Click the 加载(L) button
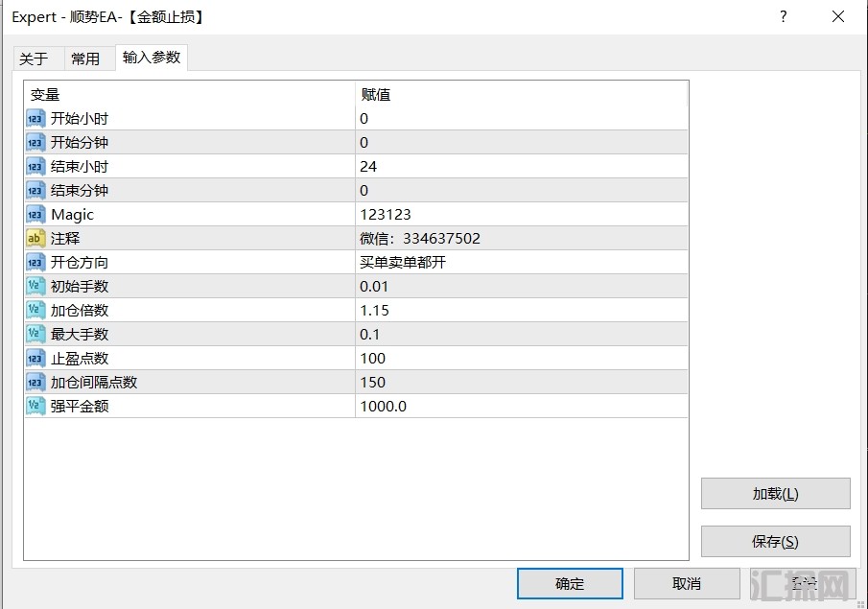 point(775,494)
